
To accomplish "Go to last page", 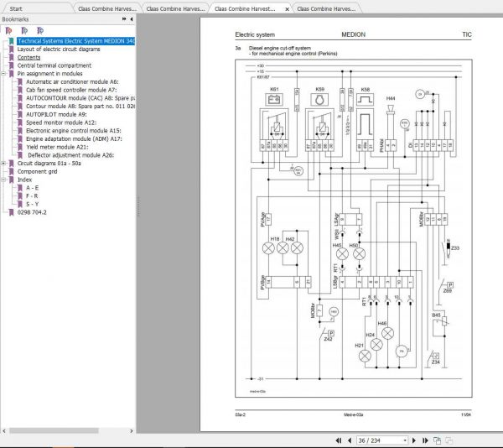I will [425, 440].
